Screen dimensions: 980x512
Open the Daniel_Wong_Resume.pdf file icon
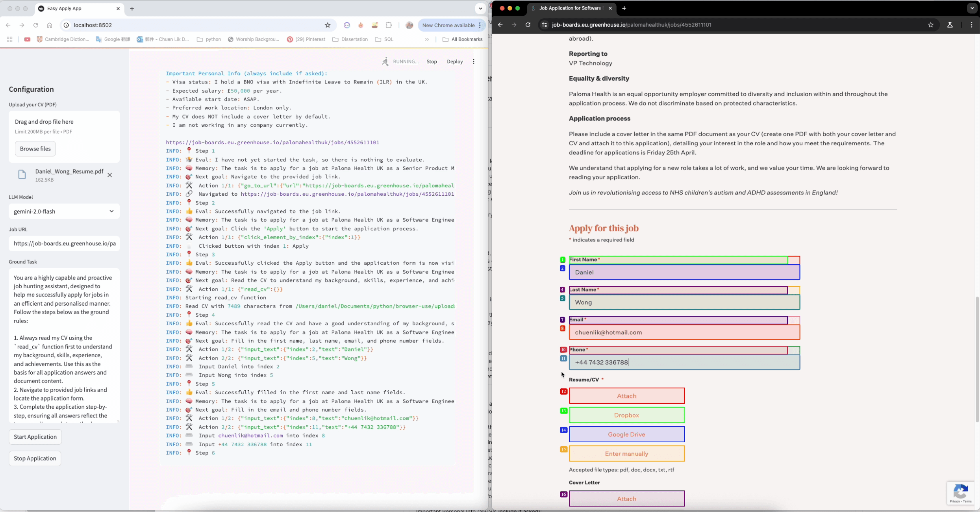tap(22, 174)
